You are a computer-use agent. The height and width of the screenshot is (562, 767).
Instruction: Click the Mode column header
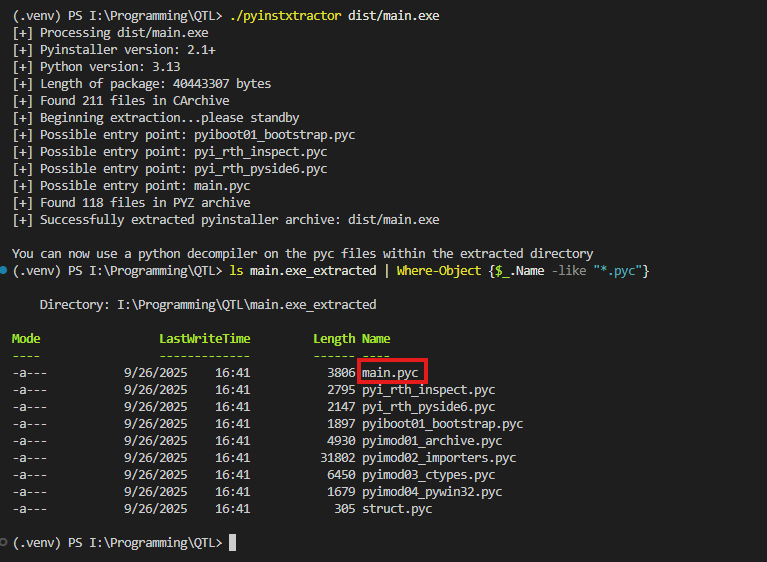tap(26, 339)
